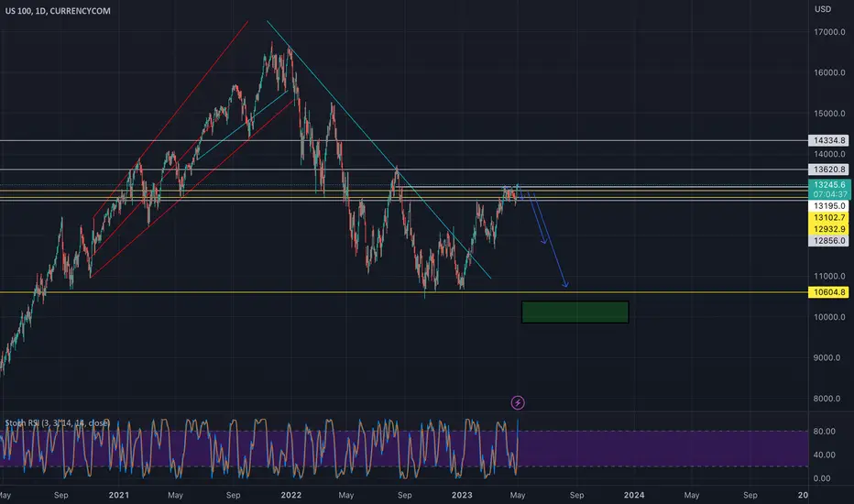The height and width of the screenshot is (504, 854).
Task: Click the current price 13245.6 label
Action: [829, 185]
